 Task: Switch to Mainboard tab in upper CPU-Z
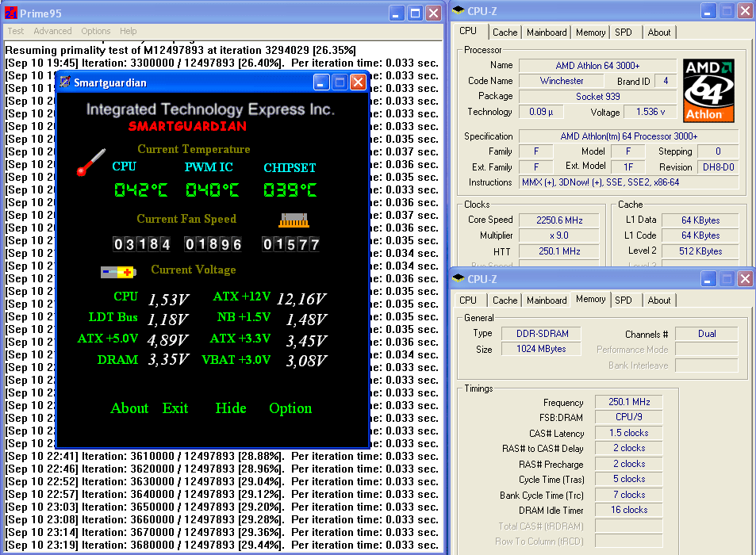pos(547,33)
